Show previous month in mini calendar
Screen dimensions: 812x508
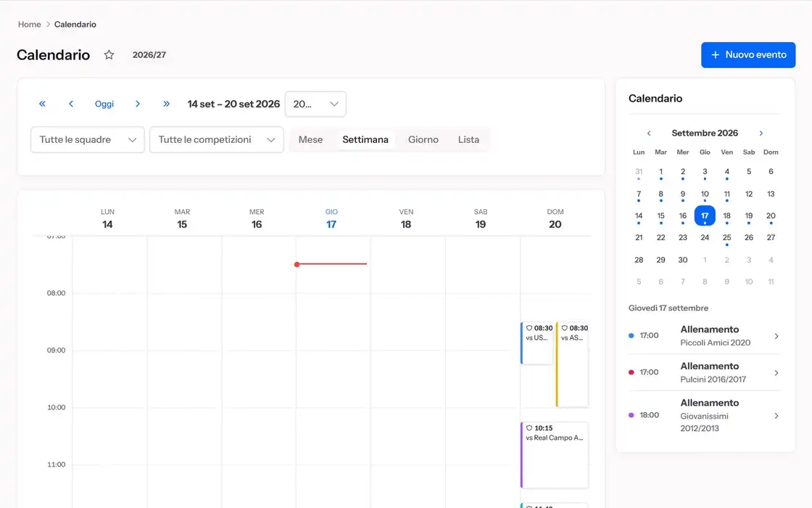point(649,134)
